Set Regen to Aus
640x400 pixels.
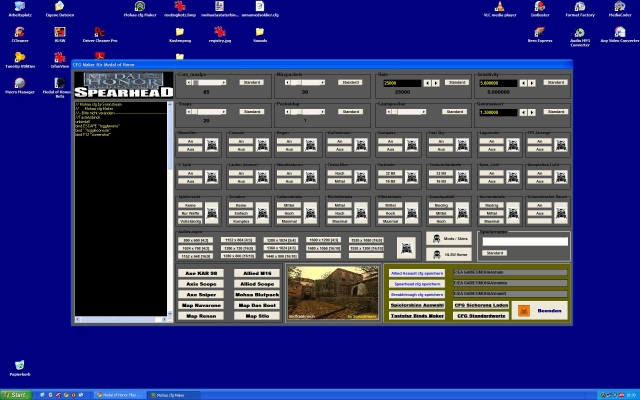click(x=289, y=149)
